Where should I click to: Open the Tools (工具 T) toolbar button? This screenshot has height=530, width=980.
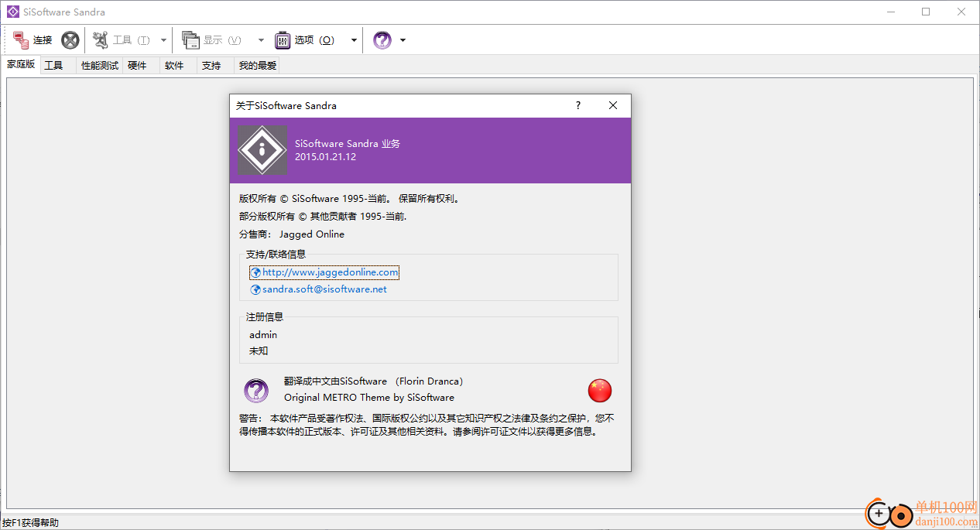pyautogui.click(x=122, y=40)
